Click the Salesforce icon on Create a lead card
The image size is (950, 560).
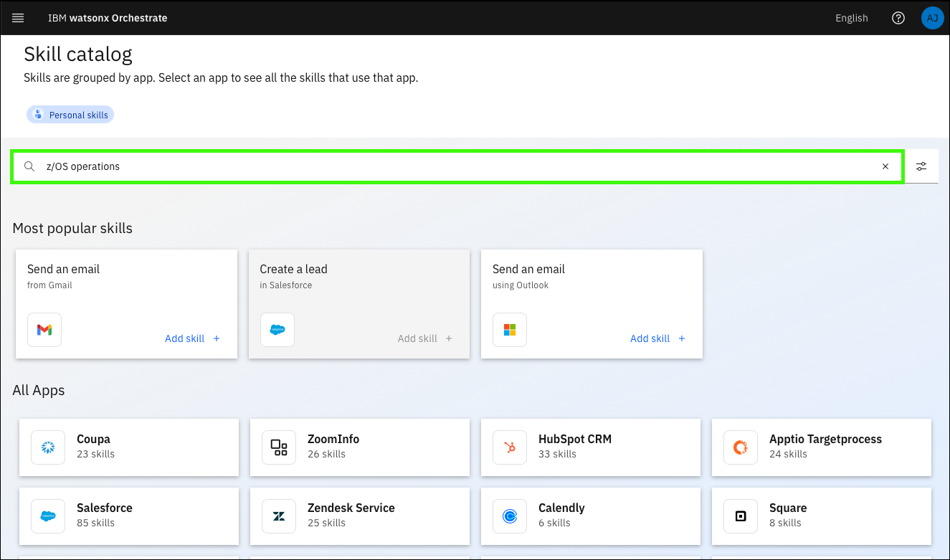point(277,330)
